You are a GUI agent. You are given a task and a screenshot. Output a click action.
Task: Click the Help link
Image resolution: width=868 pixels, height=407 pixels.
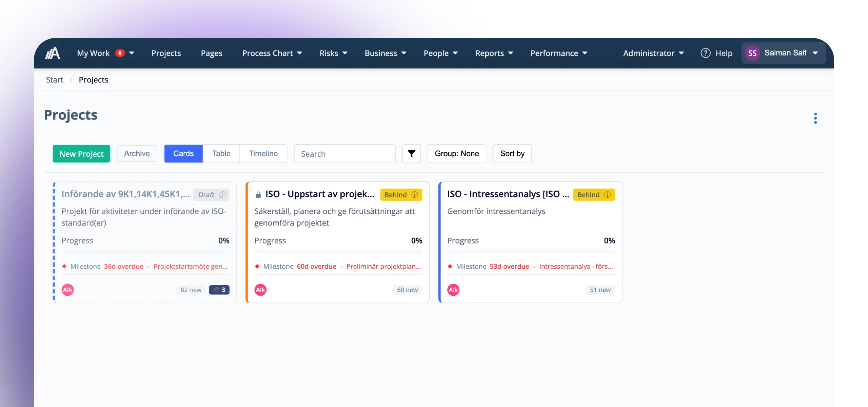(724, 53)
